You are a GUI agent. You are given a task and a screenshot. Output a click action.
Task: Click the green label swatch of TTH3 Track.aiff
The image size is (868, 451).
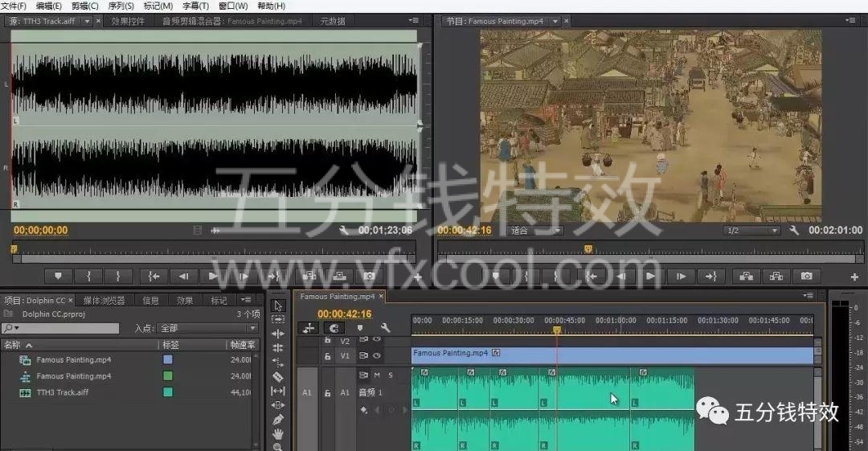click(x=168, y=392)
